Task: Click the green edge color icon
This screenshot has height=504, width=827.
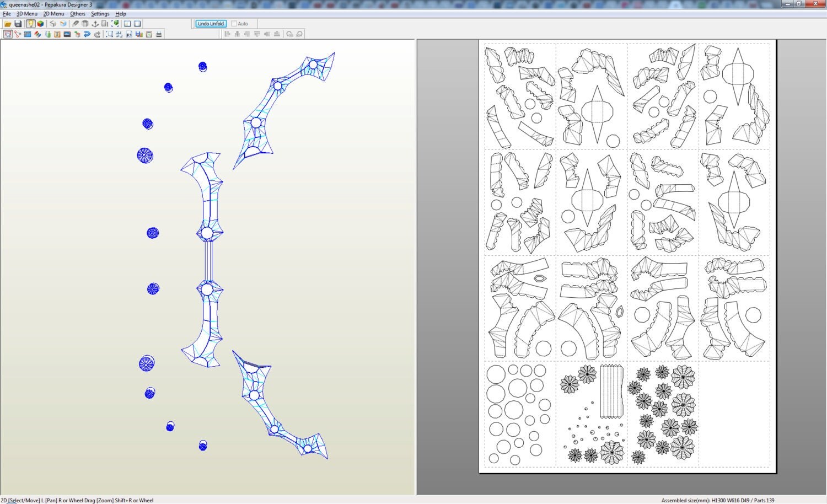Action: 48,34
